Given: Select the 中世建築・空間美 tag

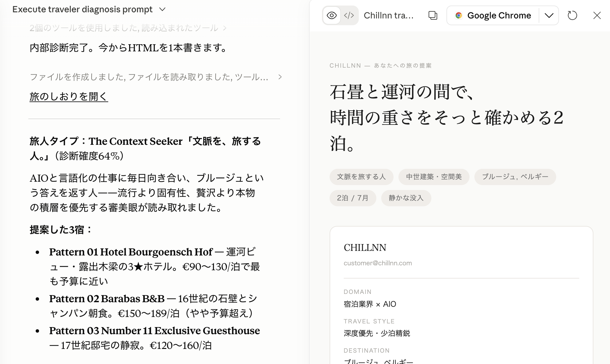Looking at the screenshot, I should [434, 177].
